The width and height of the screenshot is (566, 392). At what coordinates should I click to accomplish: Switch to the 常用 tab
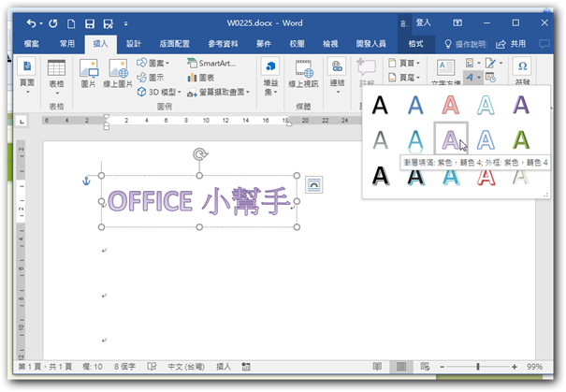click(67, 44)
